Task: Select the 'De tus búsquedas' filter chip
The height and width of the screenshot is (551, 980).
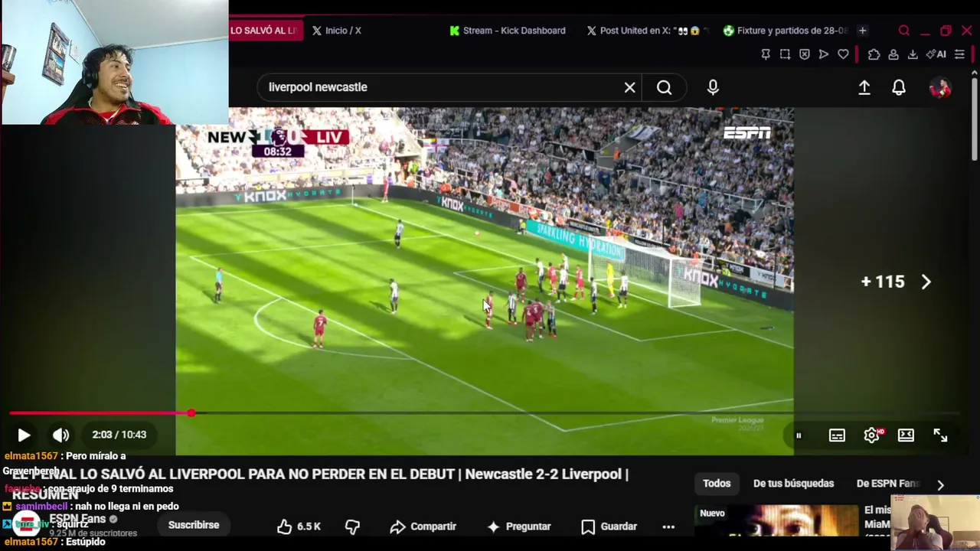Action: (794, 484)
